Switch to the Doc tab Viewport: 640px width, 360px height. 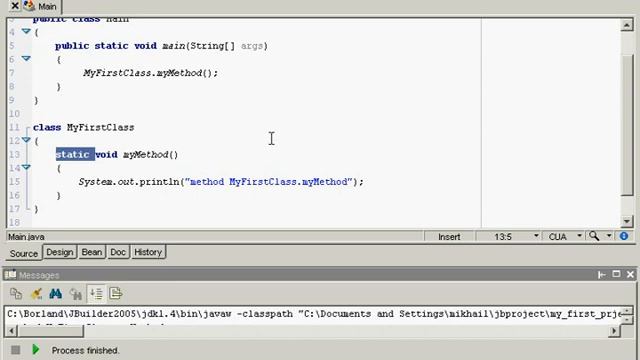(x=118, y=252)
